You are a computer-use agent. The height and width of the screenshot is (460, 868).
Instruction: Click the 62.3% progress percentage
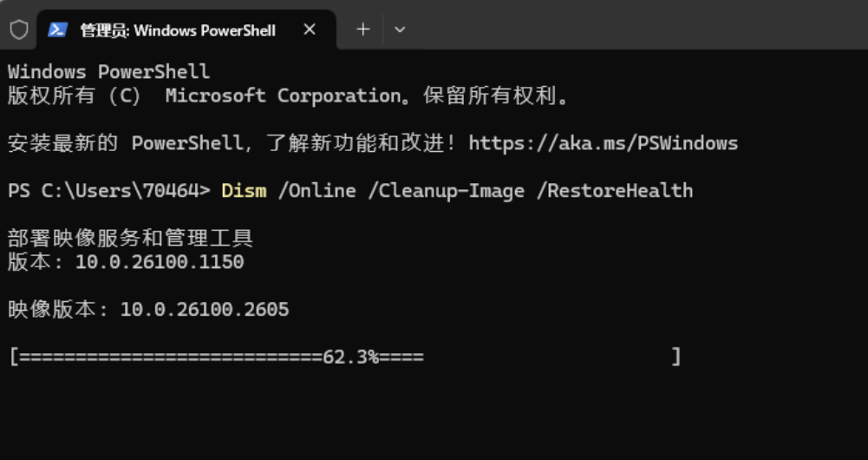351,357
